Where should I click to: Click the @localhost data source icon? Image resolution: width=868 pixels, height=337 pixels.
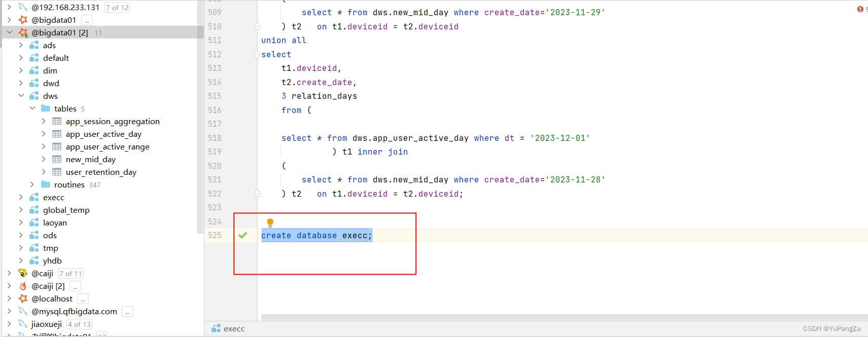pyautogui.click(x=23, y=298)
